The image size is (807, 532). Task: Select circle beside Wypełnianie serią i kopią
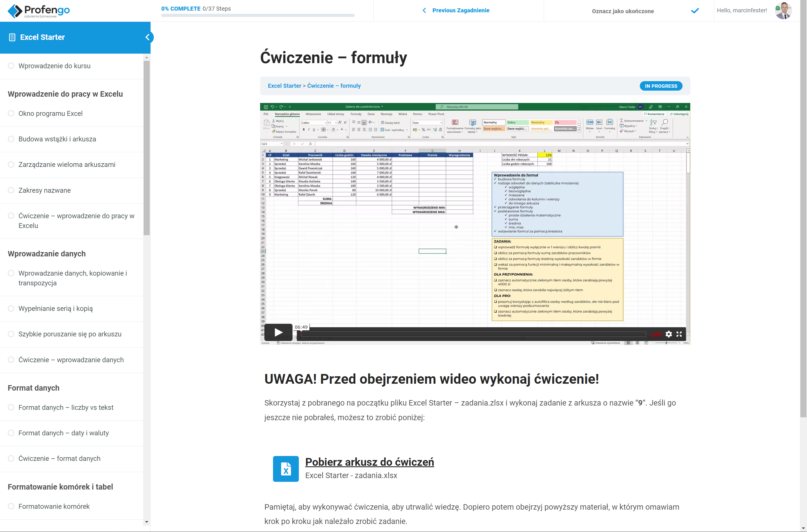11,308
